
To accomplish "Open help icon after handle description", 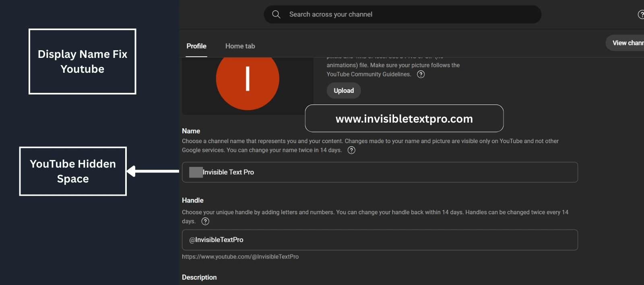I will pos(205,221).
